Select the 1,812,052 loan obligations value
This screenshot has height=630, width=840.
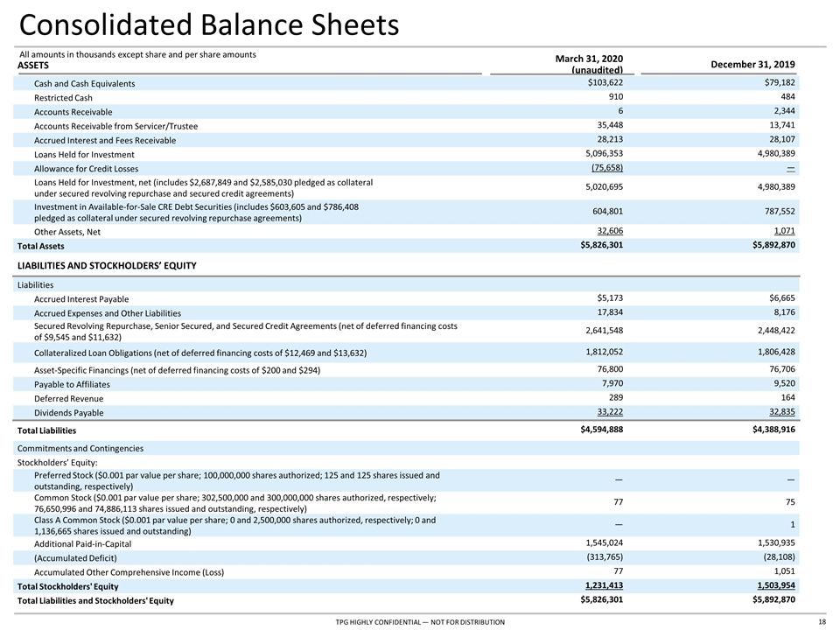(x=605, y=353)
